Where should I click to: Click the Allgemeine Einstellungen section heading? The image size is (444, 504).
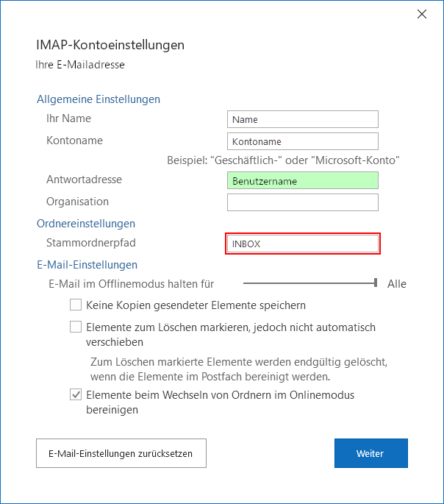[x=98, y=99]
